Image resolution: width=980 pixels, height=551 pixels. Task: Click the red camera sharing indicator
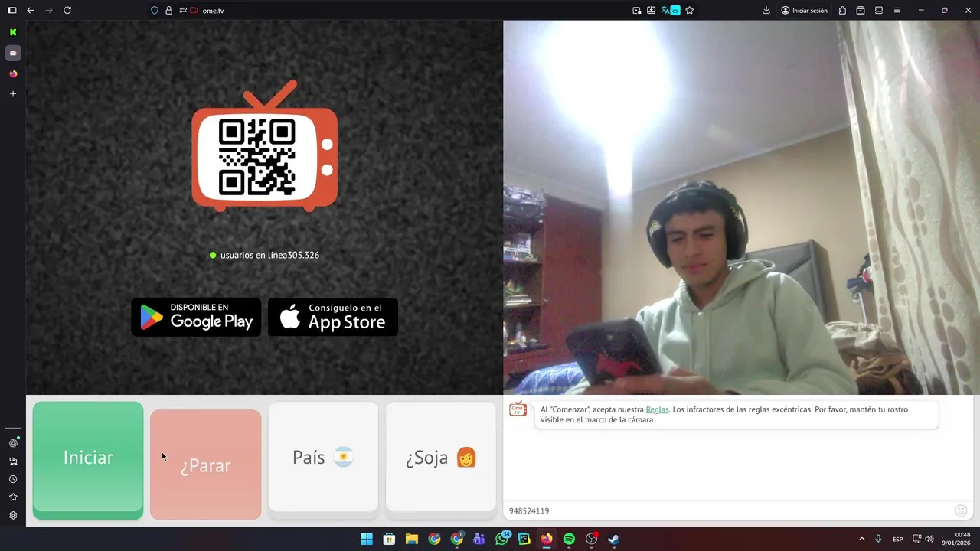coord(194,11)
